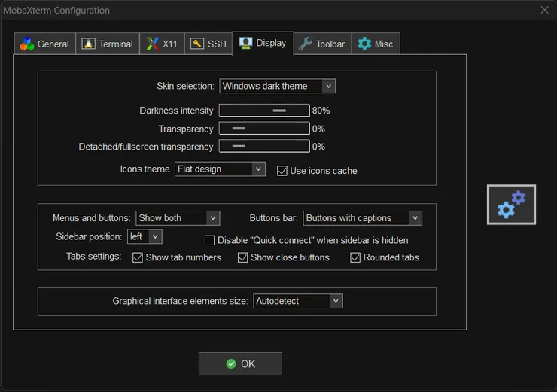Open the X11 tab
Screen dimensions: 557x392
click(162, 44)
